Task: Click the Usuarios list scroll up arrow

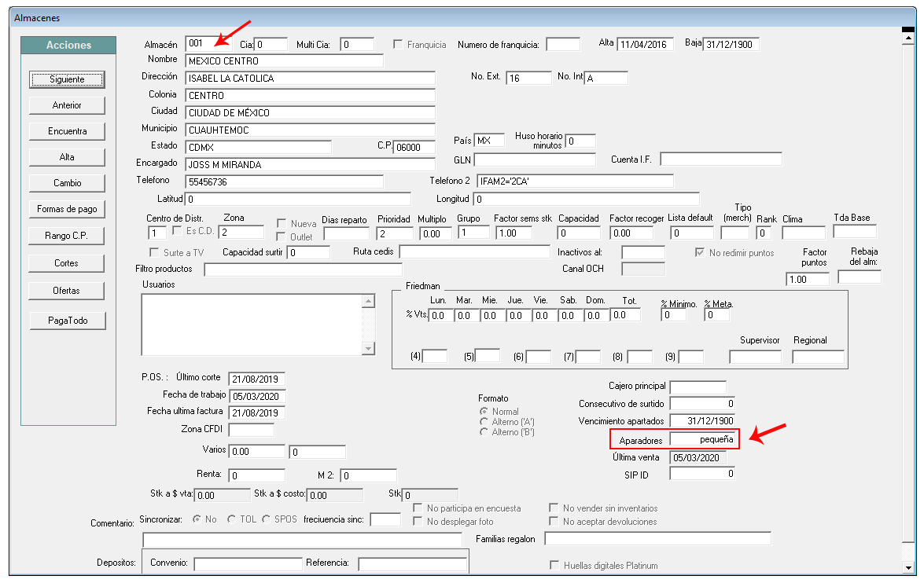Action: pos(368,302)
